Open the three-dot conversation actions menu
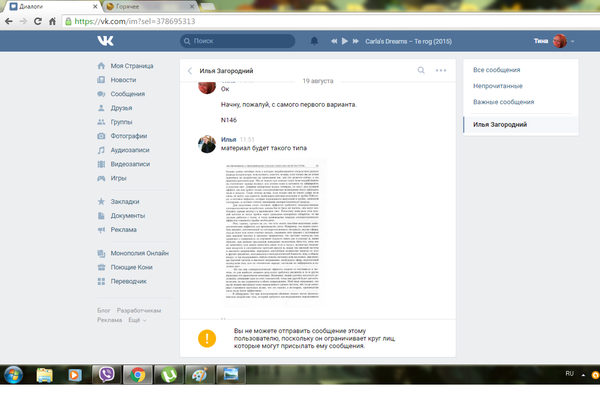 pos(441,71)
